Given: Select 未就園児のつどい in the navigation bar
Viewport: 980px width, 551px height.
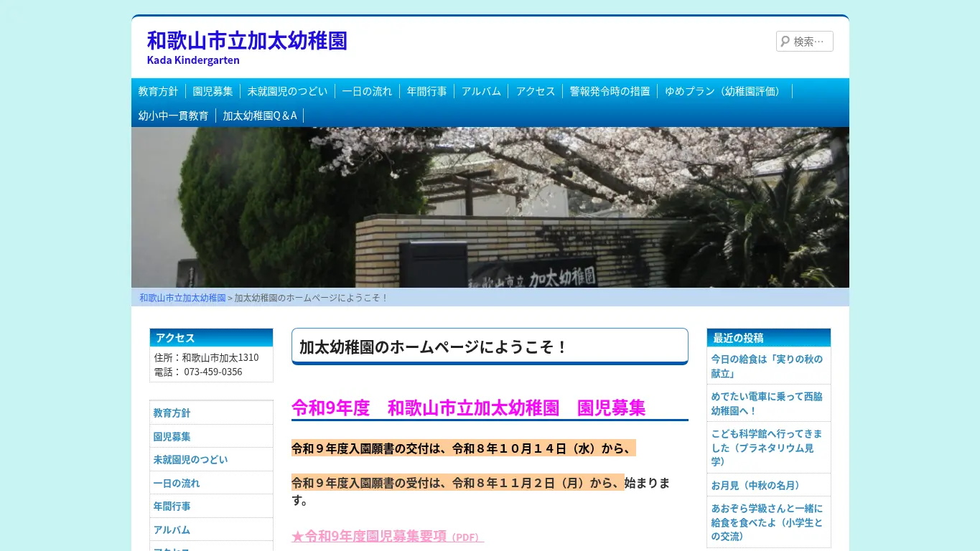Looking at the screenshot, I should coord(287,91).
